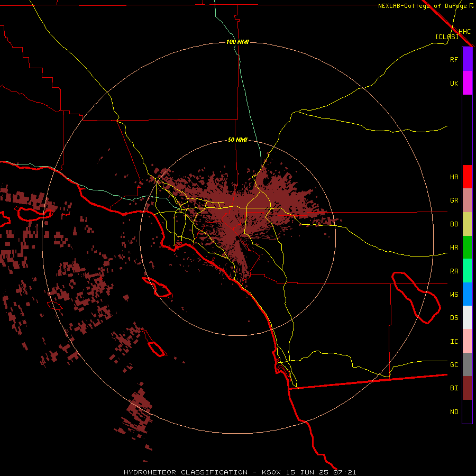Viewport: 476px width, 476px height.
Task: Click the BD legend label
Action: (x=454, y=224)
